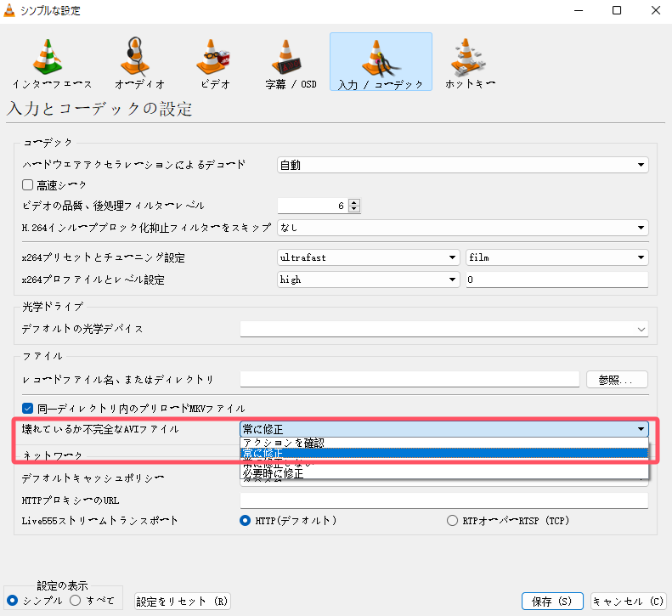Maximize the preferences window
Screen dimensions: 672x616
tap(617, 10)
